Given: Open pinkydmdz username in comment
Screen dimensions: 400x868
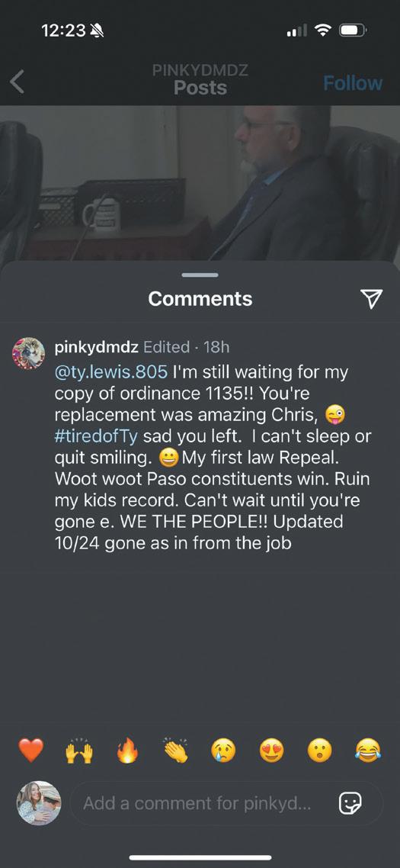Looking at the screenshot, I should (97, 347).
